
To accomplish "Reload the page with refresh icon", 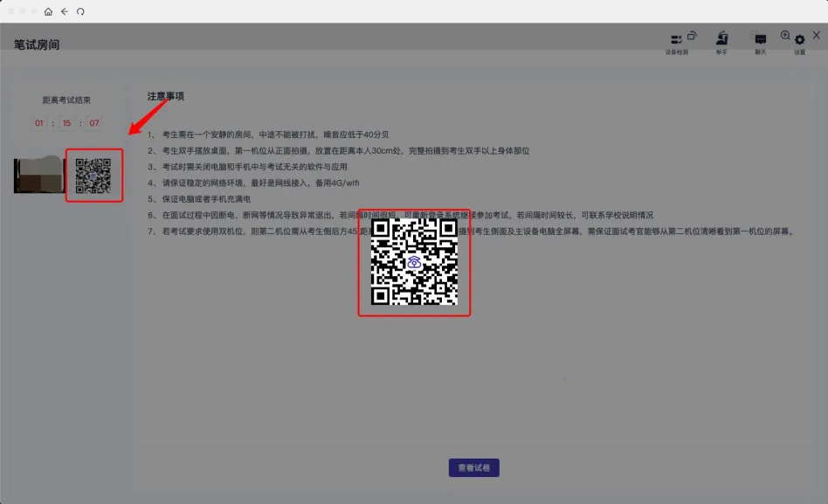I will pos(80,11).
